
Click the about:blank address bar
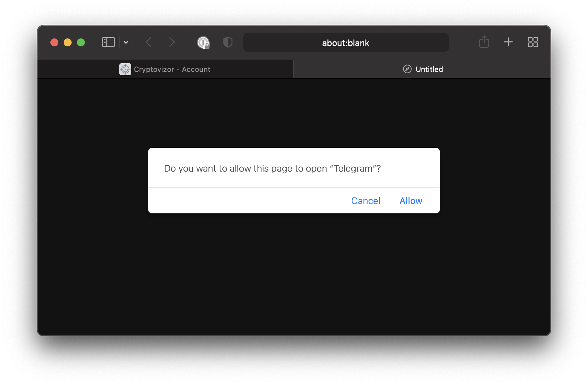pyautogui.click(x=346, y=43)
